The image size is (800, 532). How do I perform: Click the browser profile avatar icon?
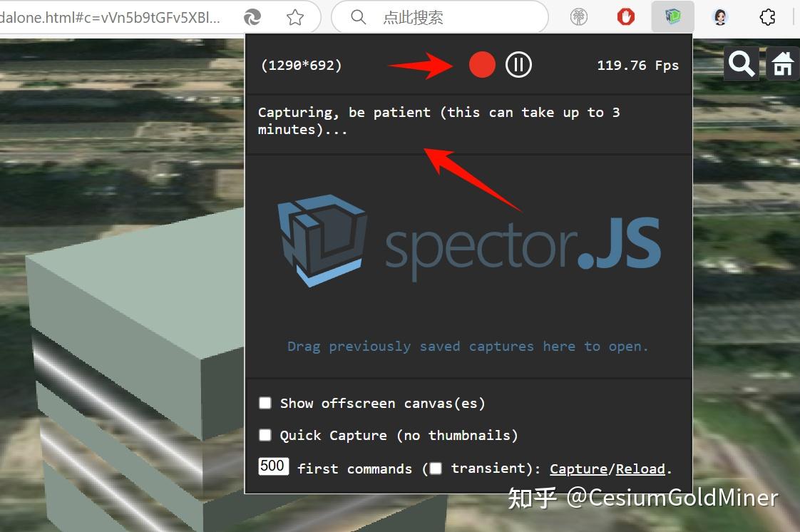pos(720,16)
